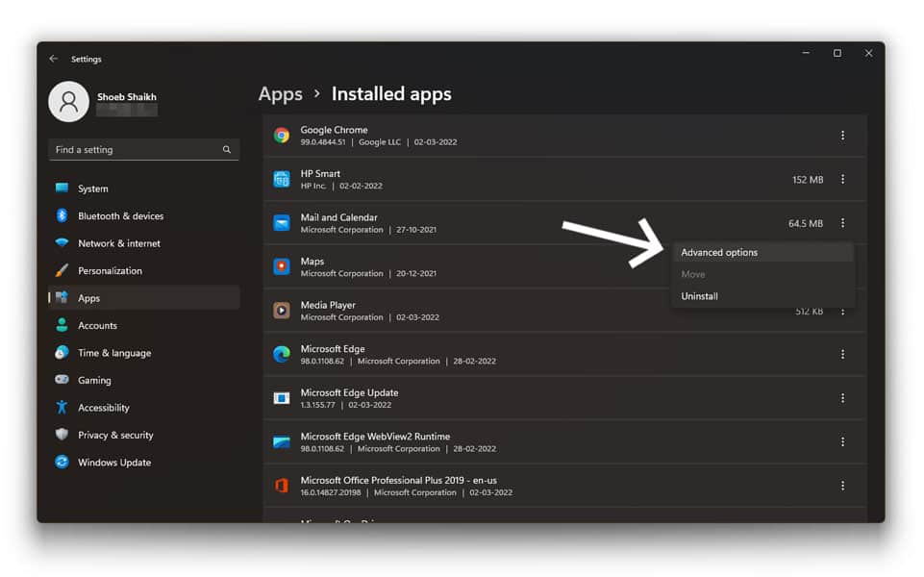Click the Network wifi icon in sidebar

pyautogui.click(x=62, y=243)
